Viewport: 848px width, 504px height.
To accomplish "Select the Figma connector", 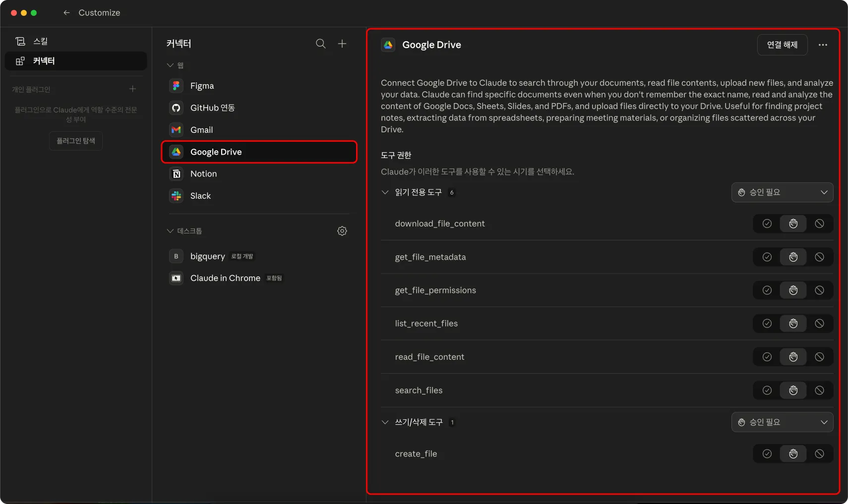I will 259,86.
